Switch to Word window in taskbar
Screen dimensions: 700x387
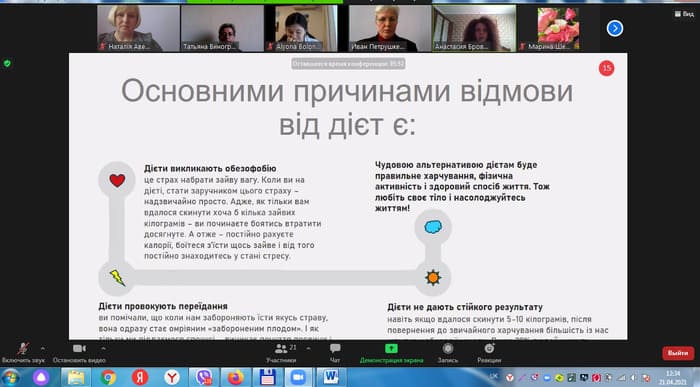[331, 377]
